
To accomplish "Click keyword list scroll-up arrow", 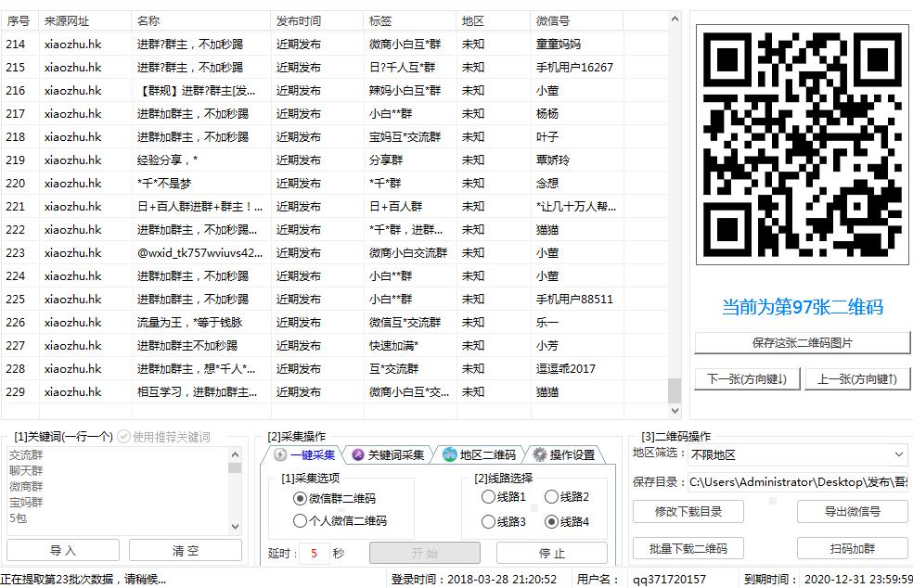I will pyautogui.click(x=236, y=454).
